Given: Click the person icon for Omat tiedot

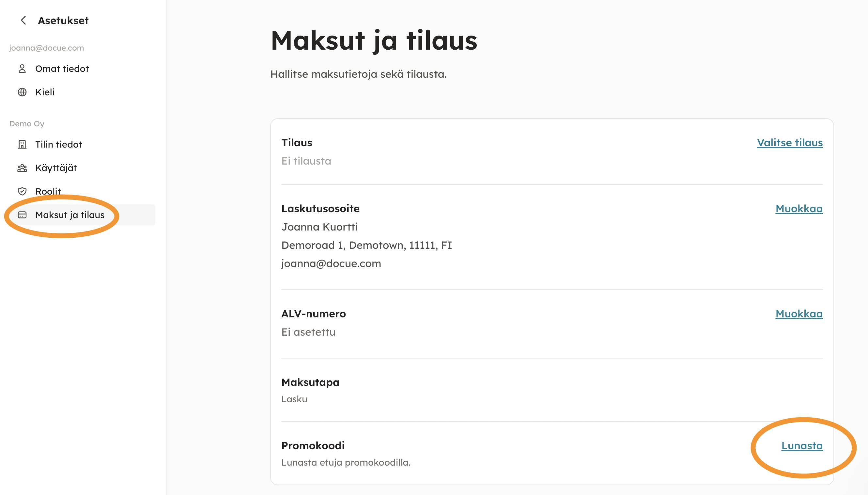Looking at the screenshot, I should (x=22, y=69).
